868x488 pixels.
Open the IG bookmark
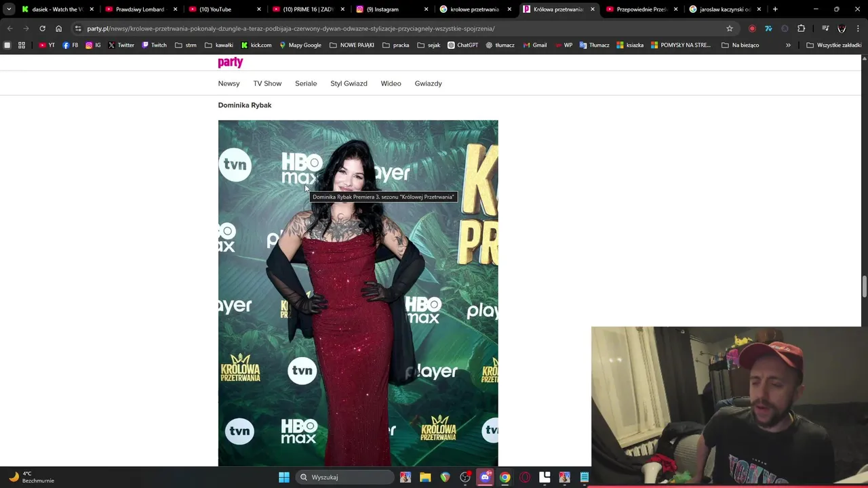tap(93, 45)
